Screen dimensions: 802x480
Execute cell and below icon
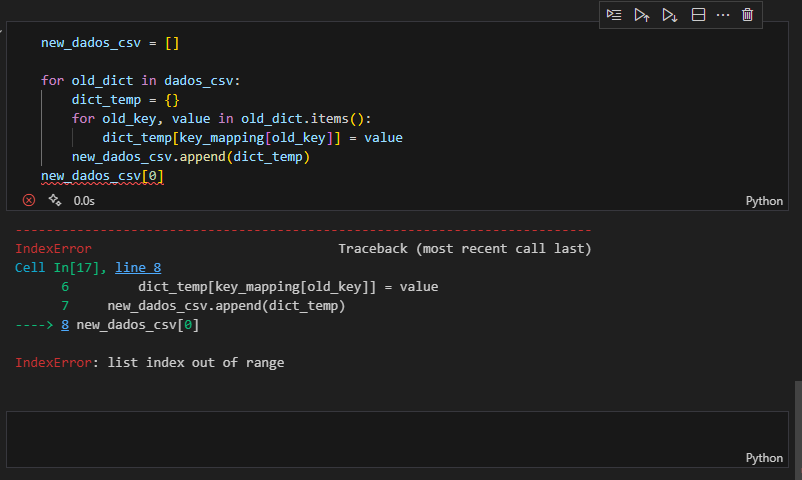[x=670, y=15]
